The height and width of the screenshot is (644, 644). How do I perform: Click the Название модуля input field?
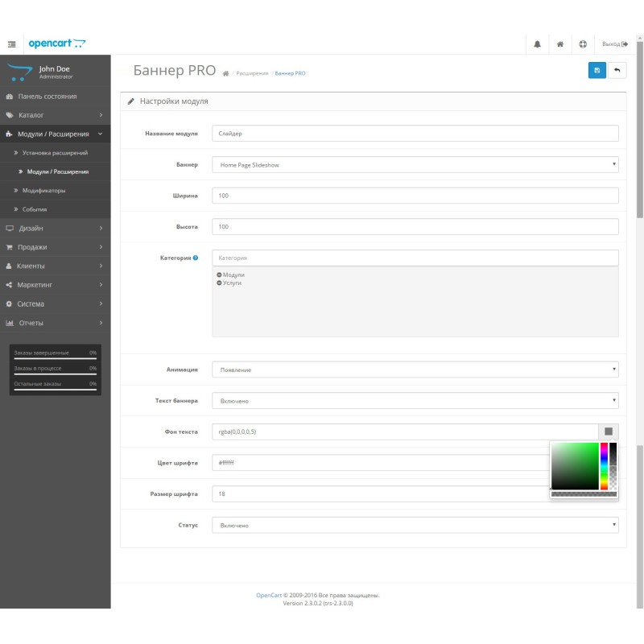click(415, 134)
